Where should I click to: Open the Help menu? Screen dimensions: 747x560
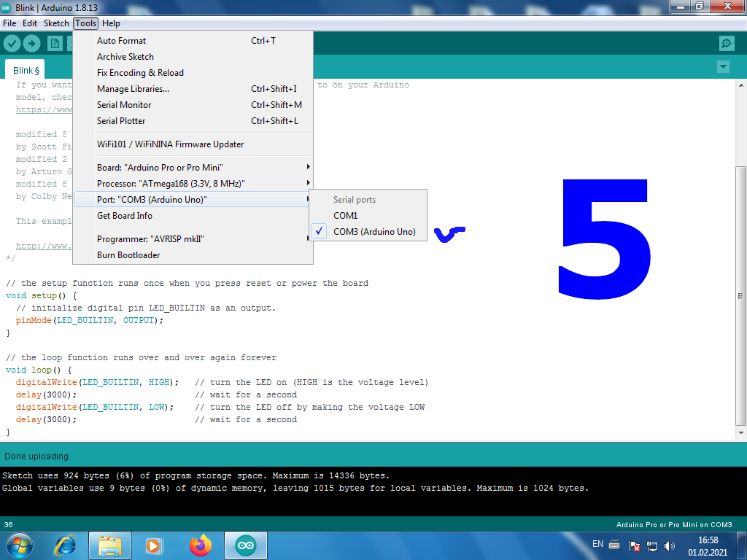111,23
